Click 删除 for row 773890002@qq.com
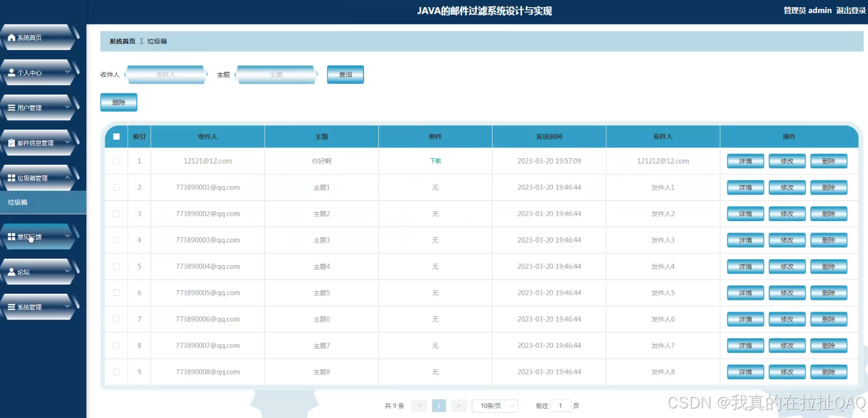Viewport: 868px width, 418px height. click(829, 213)
